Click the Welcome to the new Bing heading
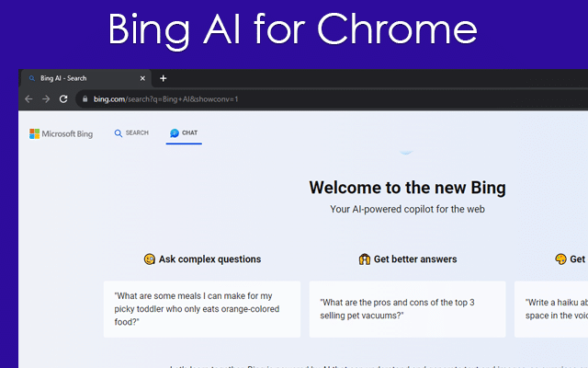 coord(407,188)
